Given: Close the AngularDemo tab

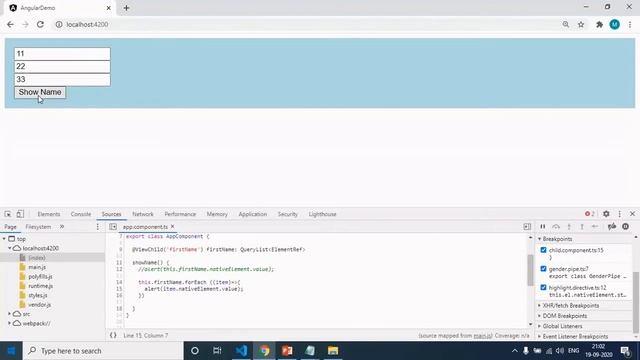Looking at the screenshot, I should (x=109, y=8).
